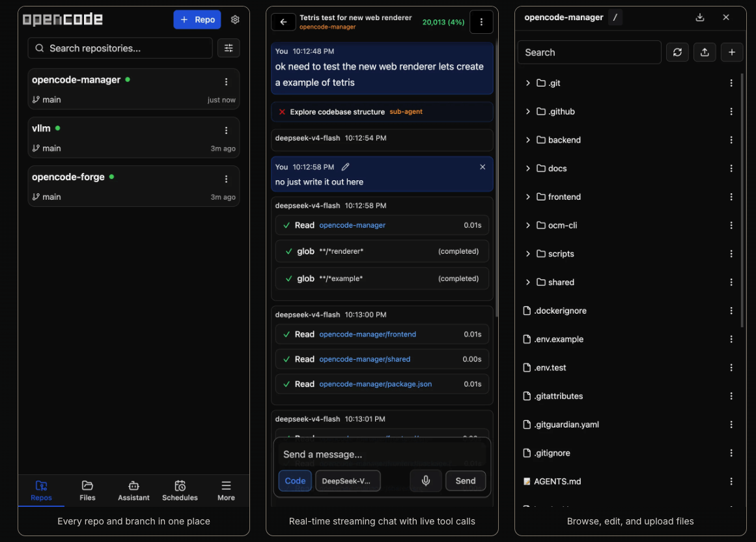Open Explore codebase structure sub-agent row
Screen dimensions: 756x542
click(x=382, y=112)
